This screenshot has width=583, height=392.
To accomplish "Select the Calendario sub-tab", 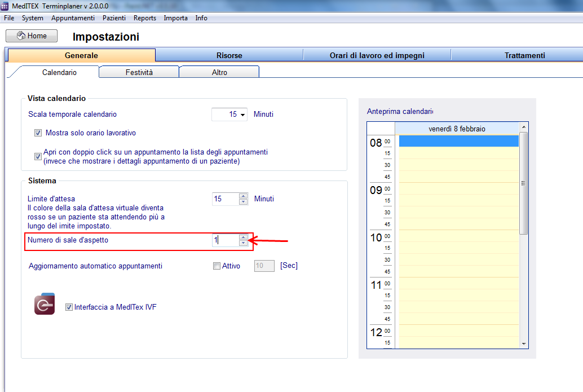I will [x=60, y=72].
